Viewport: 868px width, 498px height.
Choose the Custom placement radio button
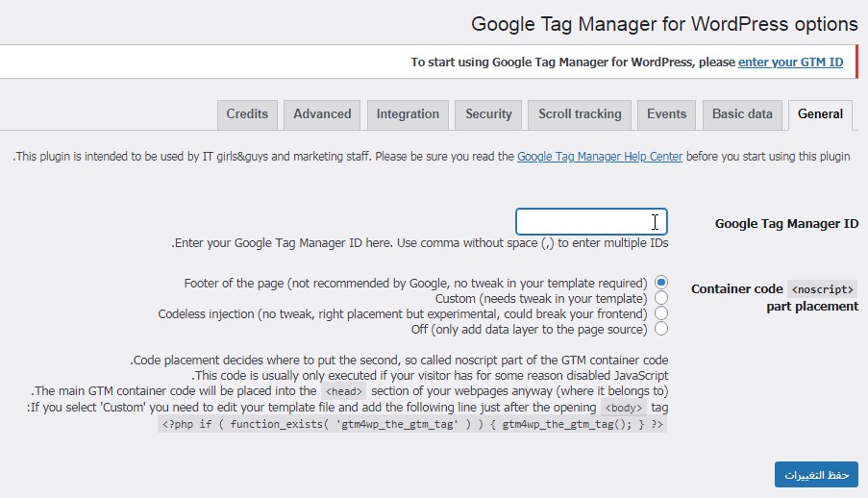[x=661, y=298]
